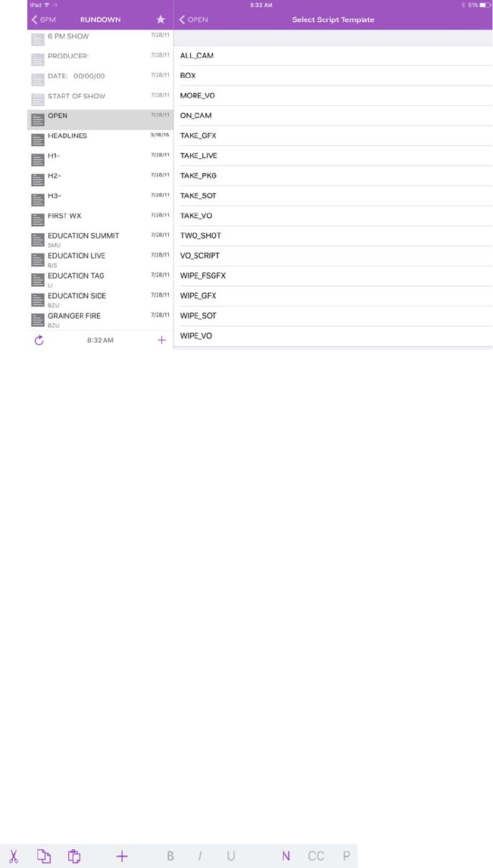
Task: Select EDUCATION SUMMIT story in rundown
Action: tap(83, 236)
